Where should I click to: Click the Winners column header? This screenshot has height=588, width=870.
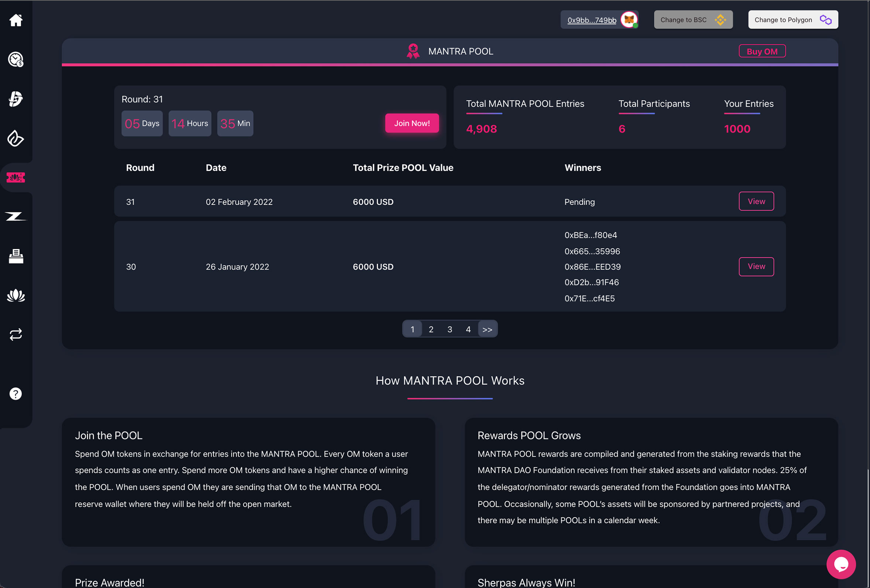tap(582, 168)
